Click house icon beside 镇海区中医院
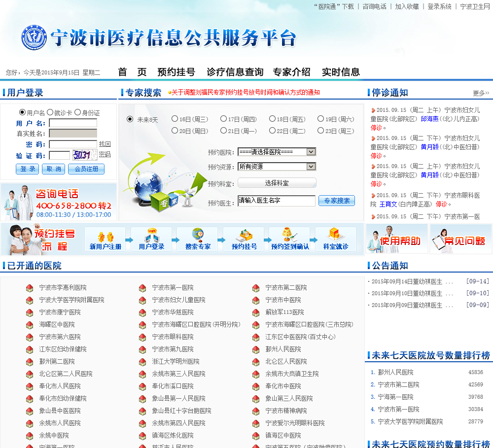This screenshot has width=493, height=448. pyautogui.click(x=255, y=436)
